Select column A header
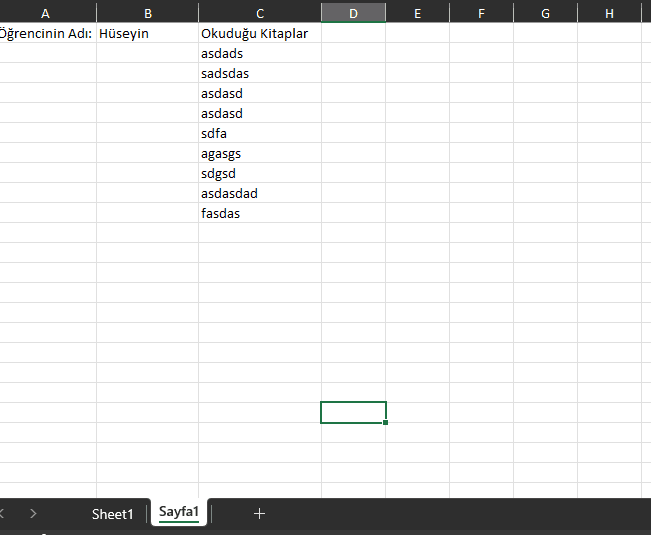Screen dimensions: 651x535 [x=46, y=13]
